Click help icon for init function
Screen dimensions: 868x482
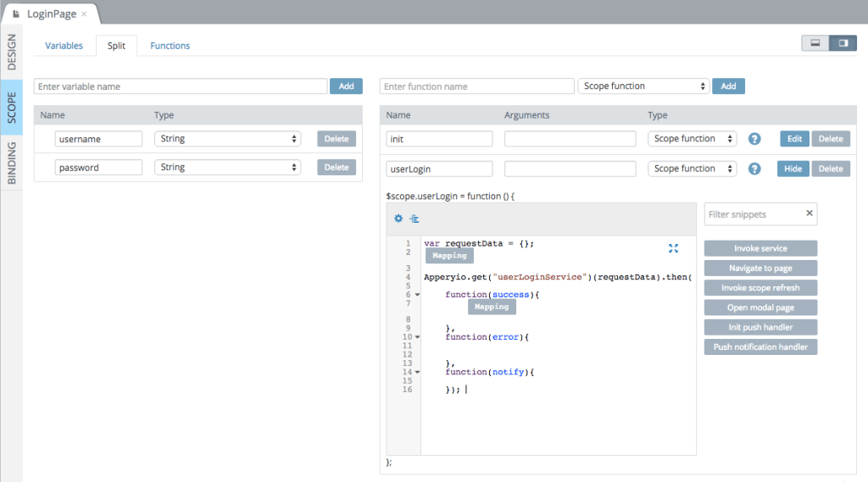click(754, 139)
